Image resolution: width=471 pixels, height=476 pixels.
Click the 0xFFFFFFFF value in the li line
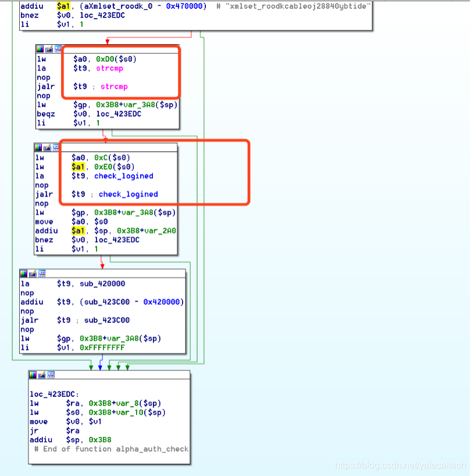pos(102,347)
